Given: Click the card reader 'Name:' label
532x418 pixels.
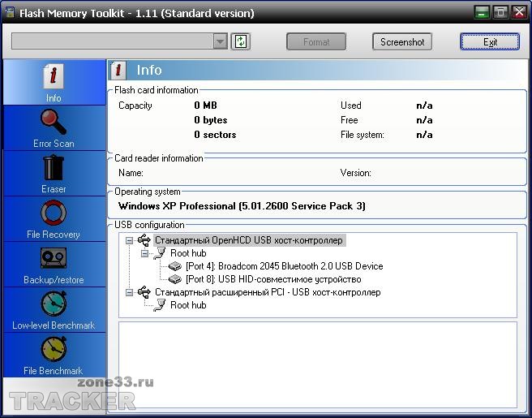Looking at the screenshot, I should click(x=131, y=173).
